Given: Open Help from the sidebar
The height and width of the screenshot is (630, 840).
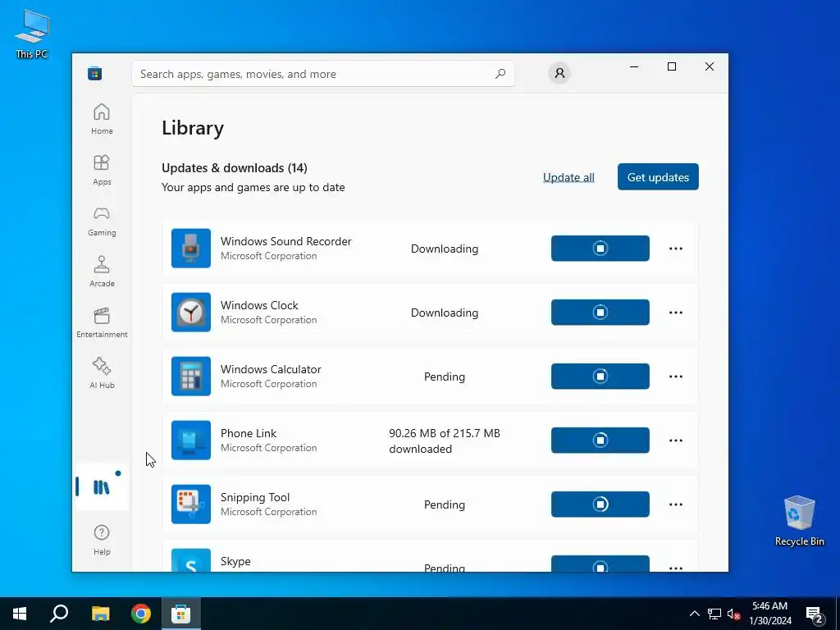Looking at the screenshot, I should click(x=102, y=540).
